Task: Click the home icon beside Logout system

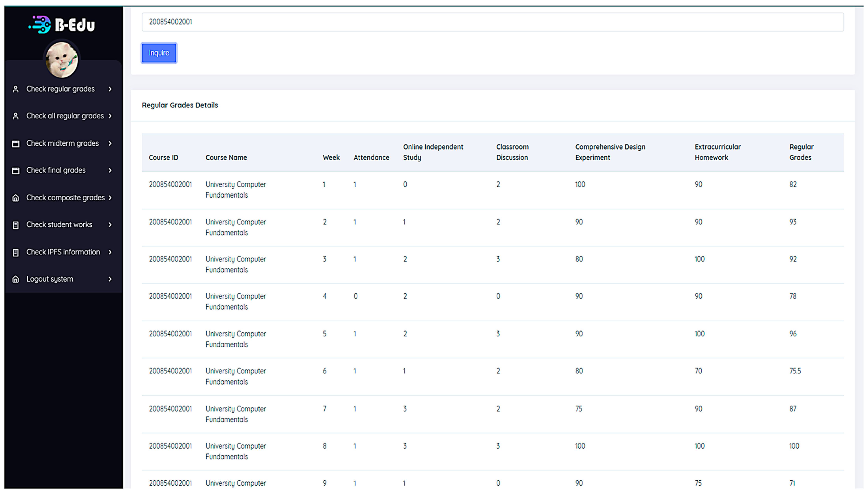Action: [x=16, y=279]
